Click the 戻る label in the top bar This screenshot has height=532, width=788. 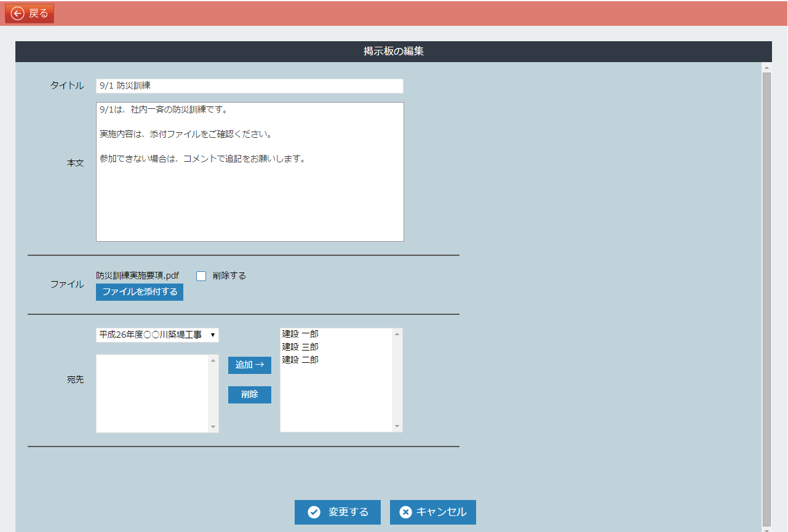point(38,14)
